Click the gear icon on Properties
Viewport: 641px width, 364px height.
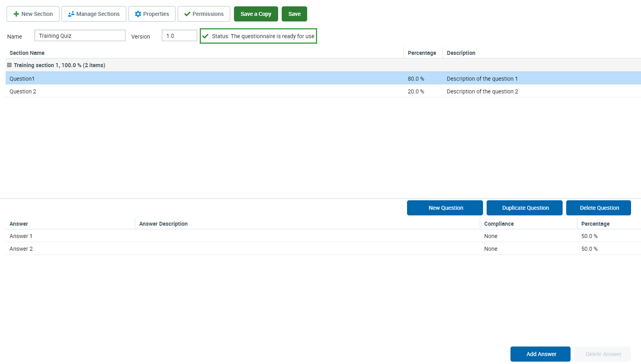(x=138, y=14)
